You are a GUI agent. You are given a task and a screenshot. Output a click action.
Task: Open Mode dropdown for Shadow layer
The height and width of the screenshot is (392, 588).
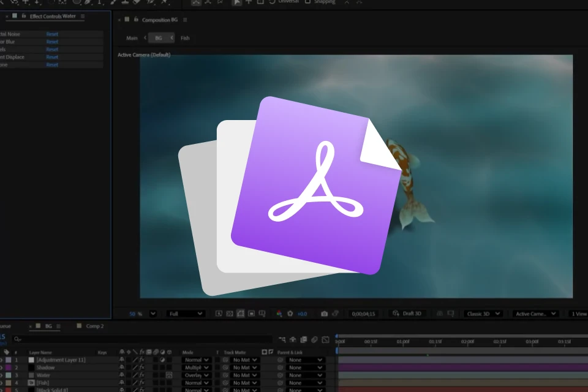tap(196, 367)
